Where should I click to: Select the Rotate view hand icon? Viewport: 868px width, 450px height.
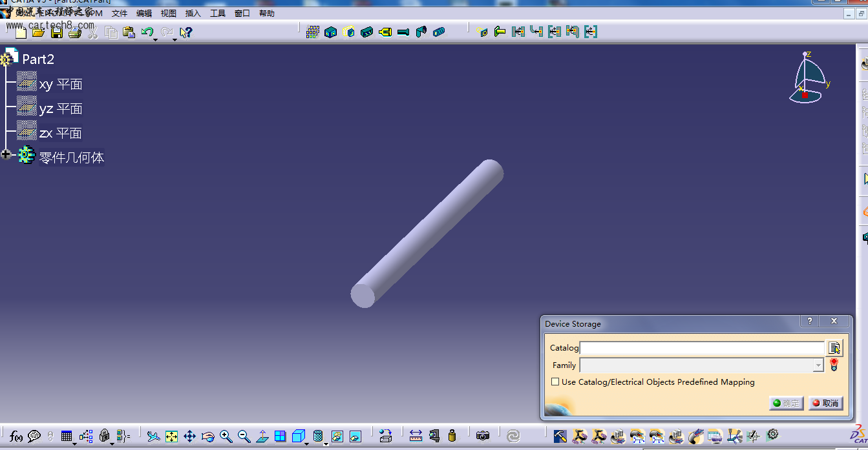[x=207, y=436]
